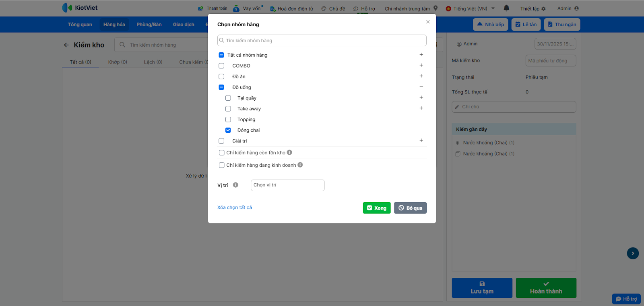The width and height of the screenshot is (644, 306).
Task: Expand the Tất cả nhóm hàng row
Action: [421, 54]
